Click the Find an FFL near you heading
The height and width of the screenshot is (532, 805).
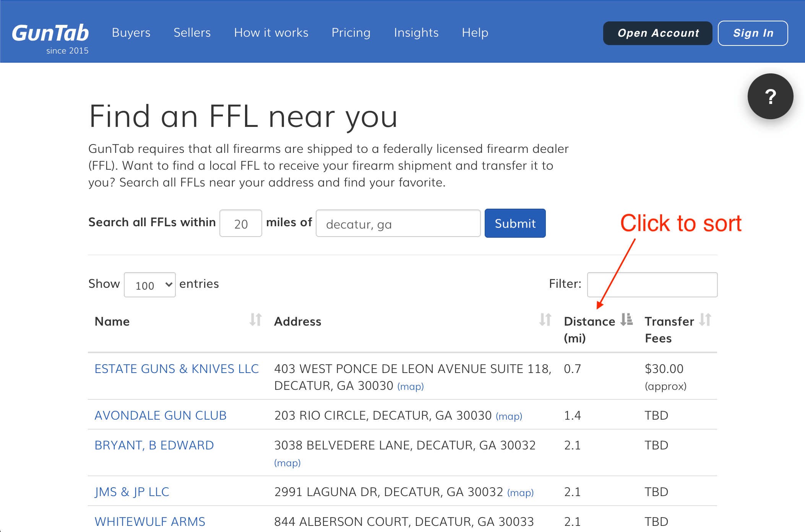click(243, 117)
